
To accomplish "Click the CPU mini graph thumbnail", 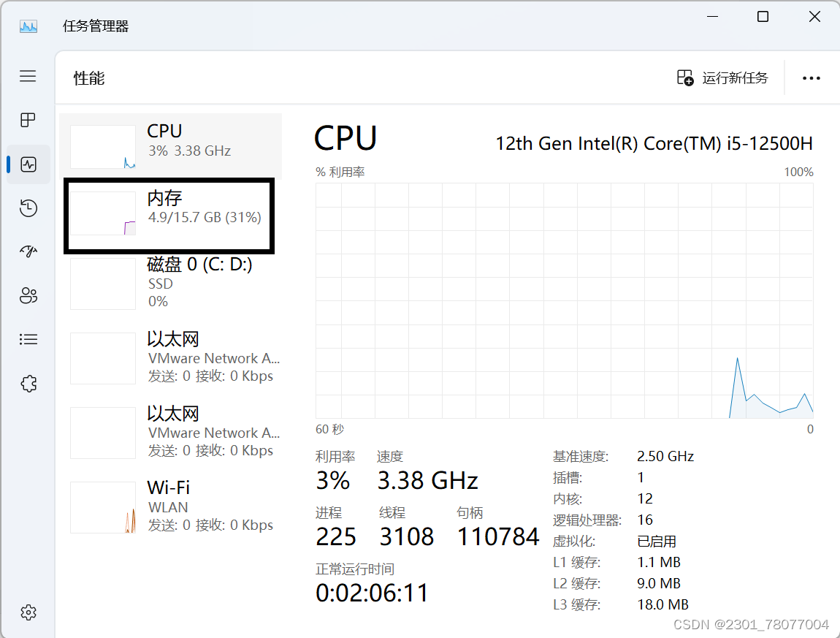I will point(103,147).
